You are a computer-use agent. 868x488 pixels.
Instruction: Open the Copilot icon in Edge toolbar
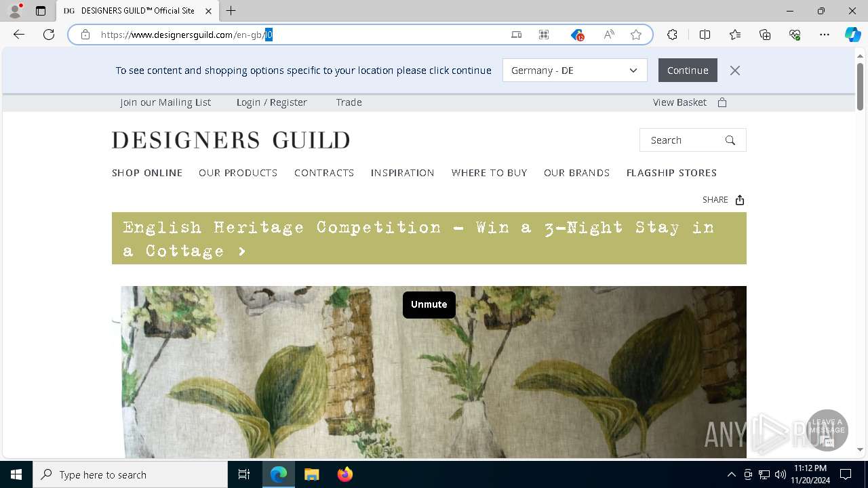click(852, 35)
